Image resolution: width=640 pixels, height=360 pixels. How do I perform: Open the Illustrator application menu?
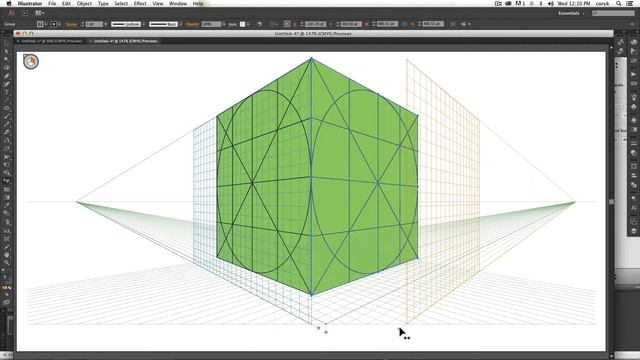click(x=30, y=4)
